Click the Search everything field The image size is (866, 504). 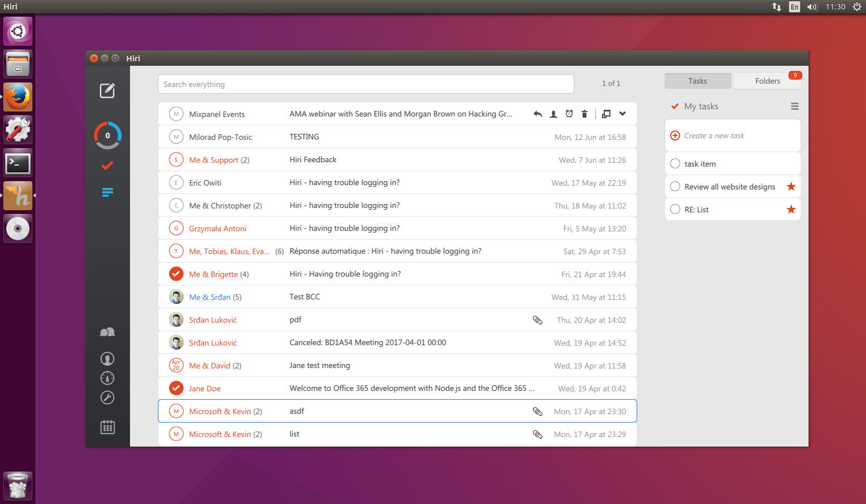pos(366,84)
